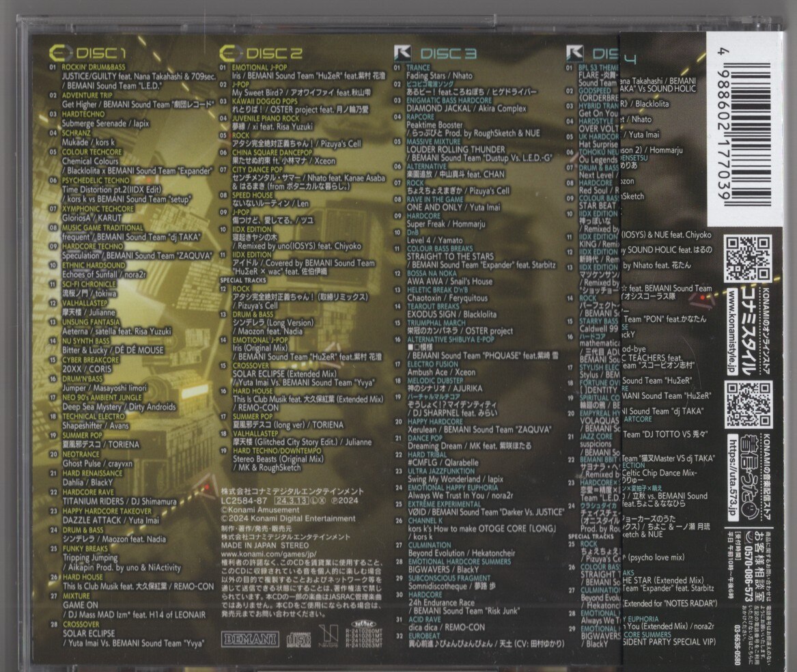
Task: Select track "Dahlia / BlackY"
Action: (87, 482)
